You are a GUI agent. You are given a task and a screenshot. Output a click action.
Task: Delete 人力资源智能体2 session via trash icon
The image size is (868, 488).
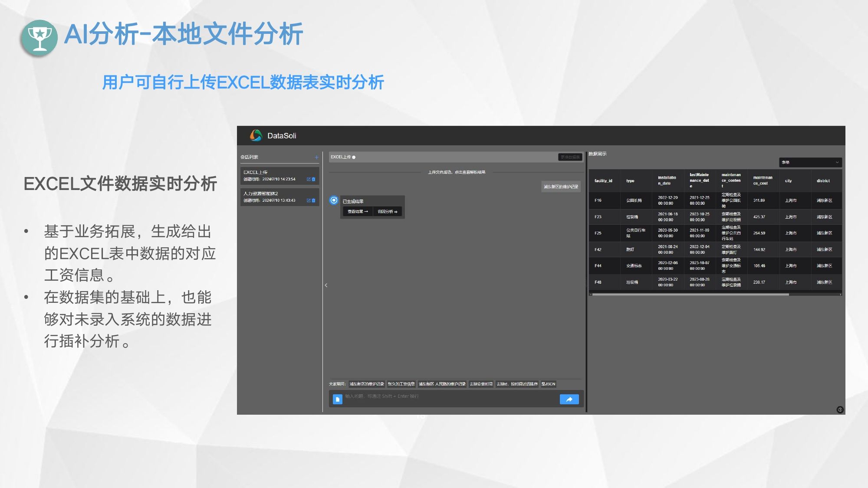click(314, 200)
